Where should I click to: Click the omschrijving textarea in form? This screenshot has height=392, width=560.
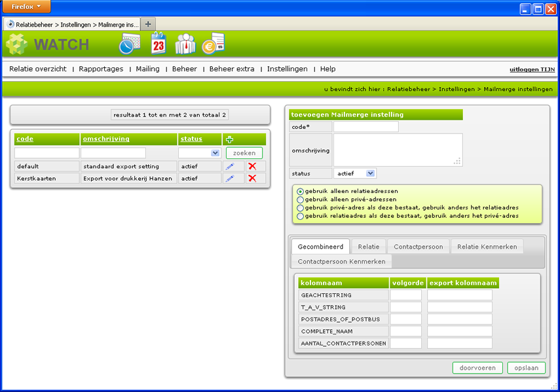pyautogui.click(x=398, y=150)
